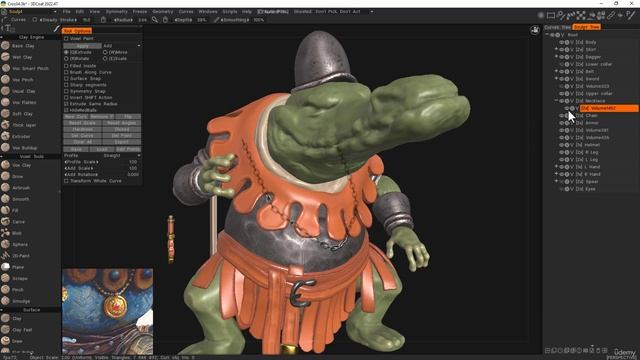Switch to the Curves Tree tab
This screenshot has height=360, width=640.
coord(558,27)
